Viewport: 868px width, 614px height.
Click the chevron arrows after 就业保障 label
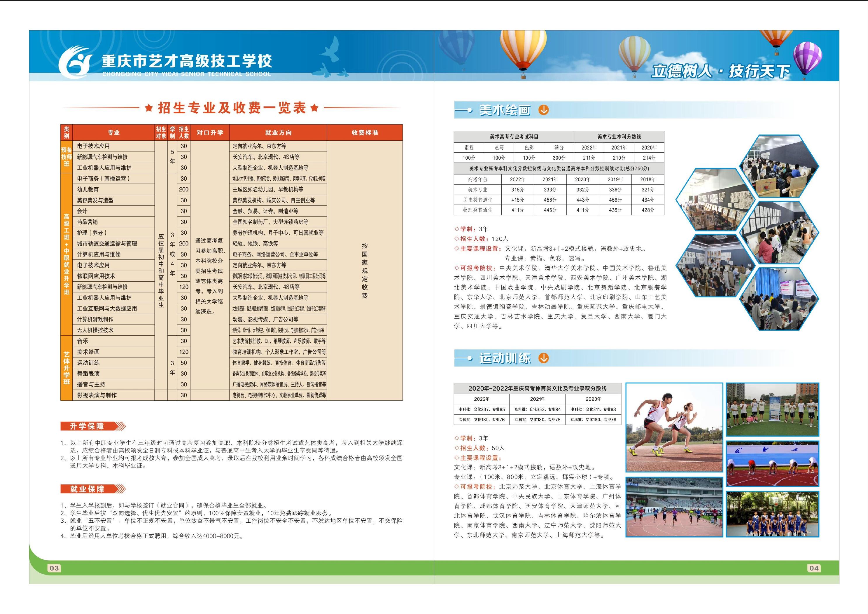120,489
